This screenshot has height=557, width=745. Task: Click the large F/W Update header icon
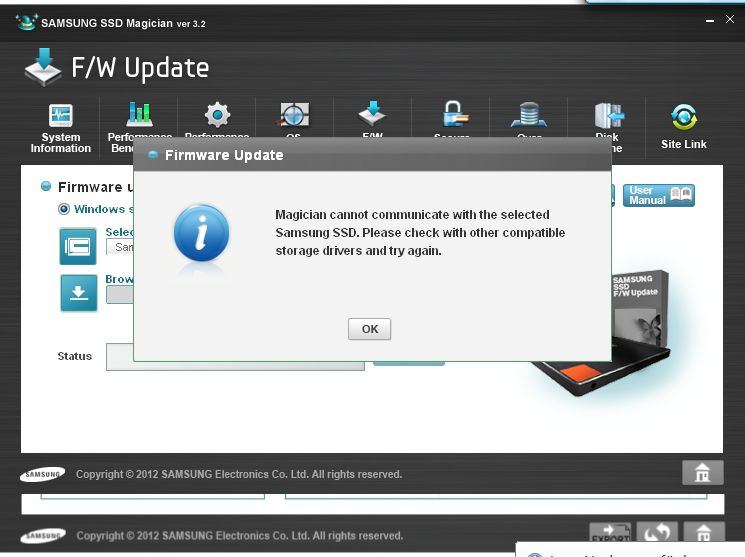(x=43, y=67)
